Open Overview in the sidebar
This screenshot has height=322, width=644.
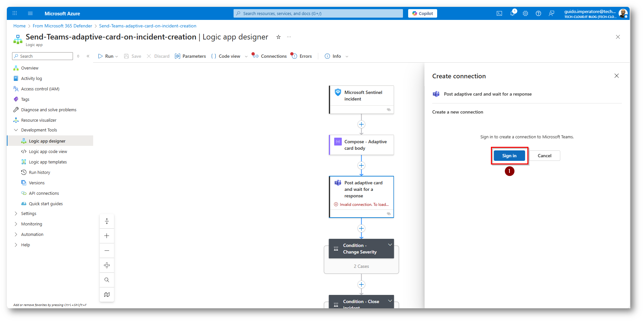pyautogui.click(x=30, y=68)
